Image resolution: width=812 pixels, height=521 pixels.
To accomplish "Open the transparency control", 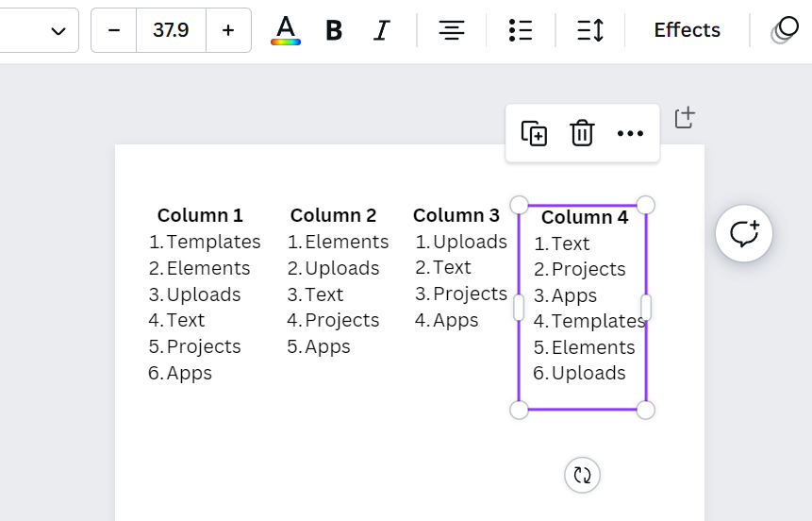I will (x=785, y=30).
